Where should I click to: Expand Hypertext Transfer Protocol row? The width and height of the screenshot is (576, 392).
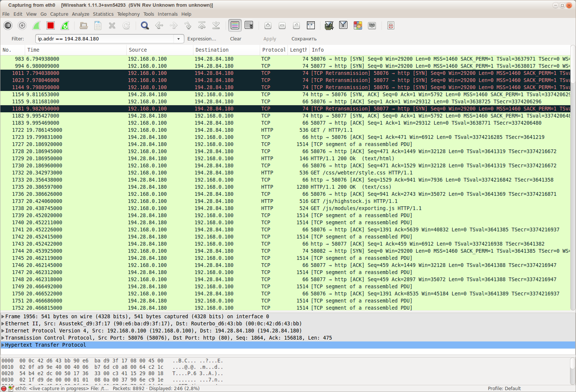pos(3,345)
